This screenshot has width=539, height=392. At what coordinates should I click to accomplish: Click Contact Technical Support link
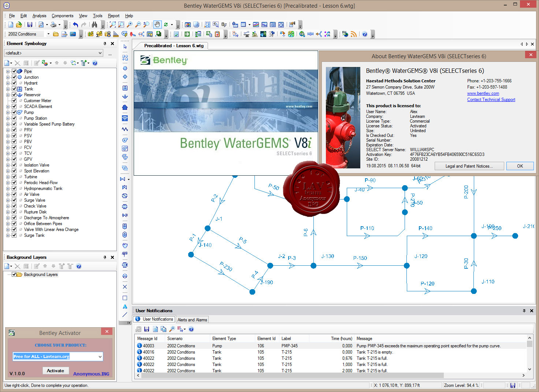[491, 100]
